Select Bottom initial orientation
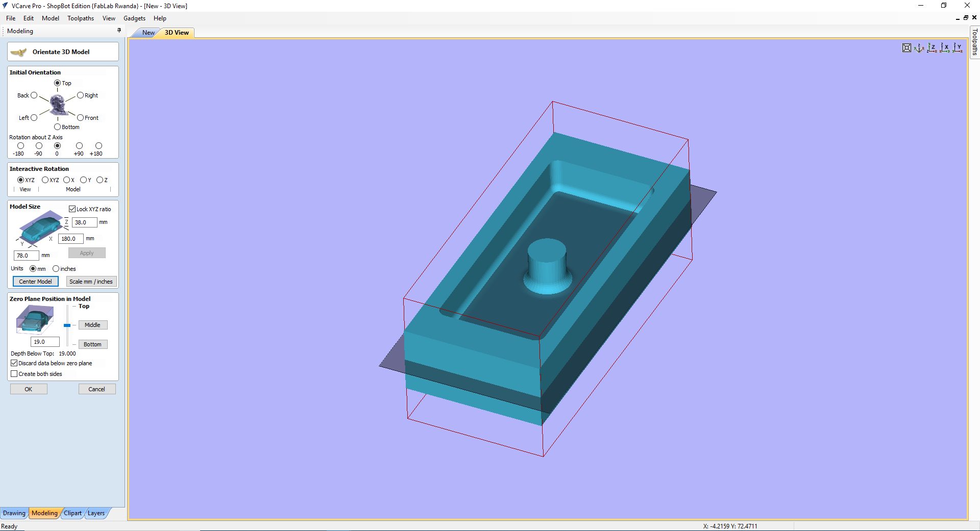Screen dimensions: 980x531 (x=57, y=127)
